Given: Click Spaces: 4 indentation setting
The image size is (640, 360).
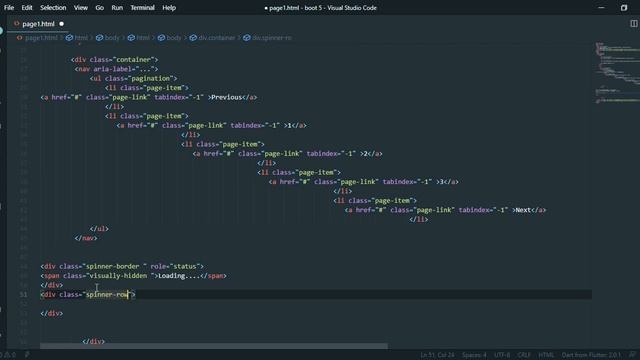Looking at the screenshot, I should [474, 355].
